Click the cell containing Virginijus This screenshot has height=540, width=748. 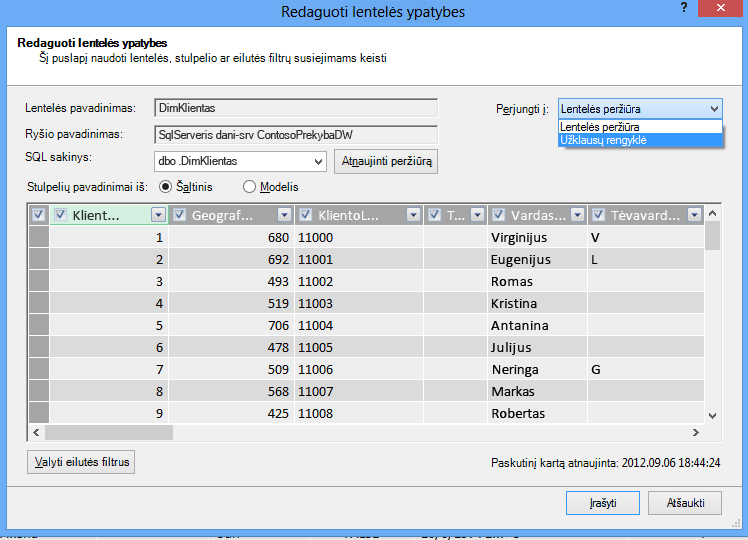(x=537, y=237)
